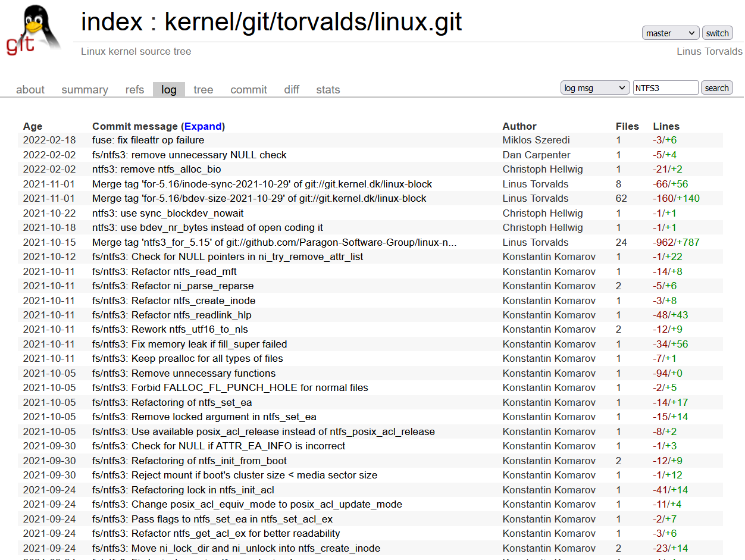This screenshot has width=745, height=560.
Task: Open 'Keep prealloc for all types of files'
Action: click(x=187, y=359)
